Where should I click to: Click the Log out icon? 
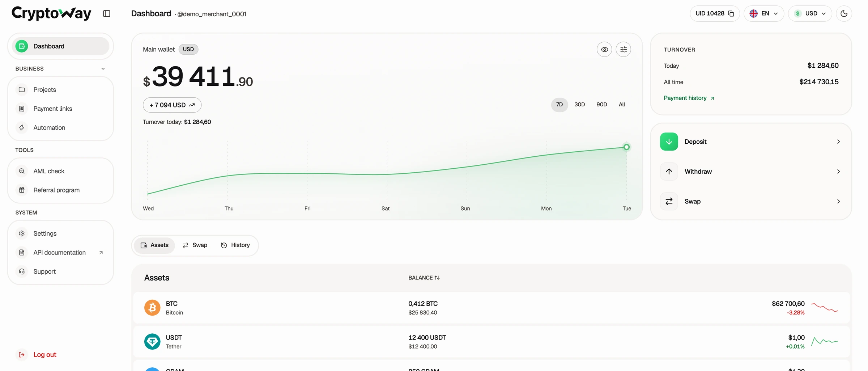tap(22, 355)
